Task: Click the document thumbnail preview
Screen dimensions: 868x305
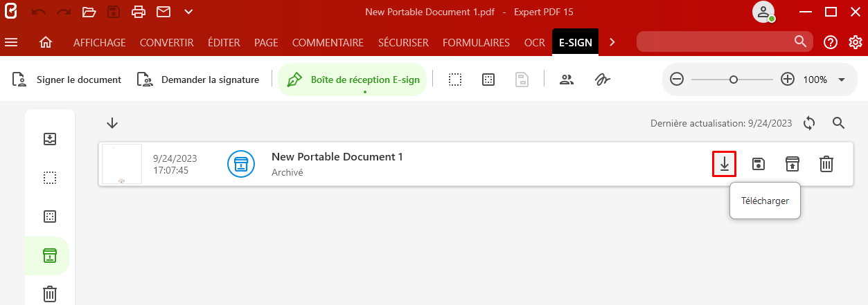Action: click(x=122, y=164)
